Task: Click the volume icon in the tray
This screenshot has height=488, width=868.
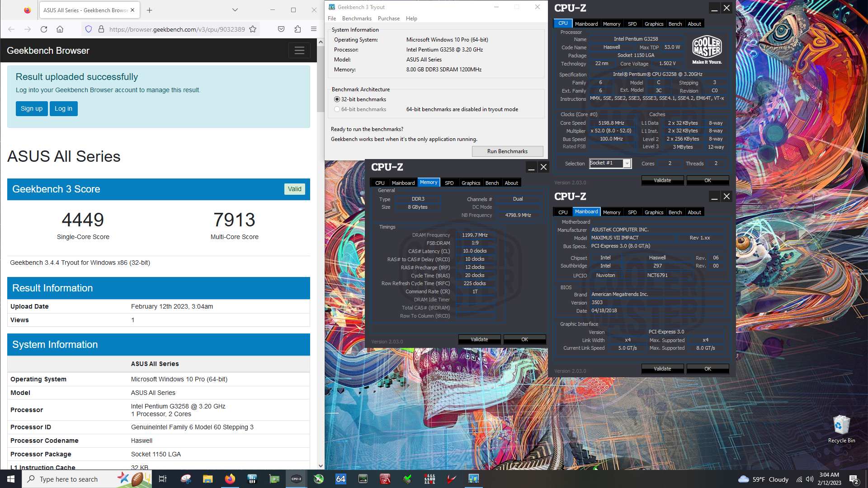Action: 810,479
